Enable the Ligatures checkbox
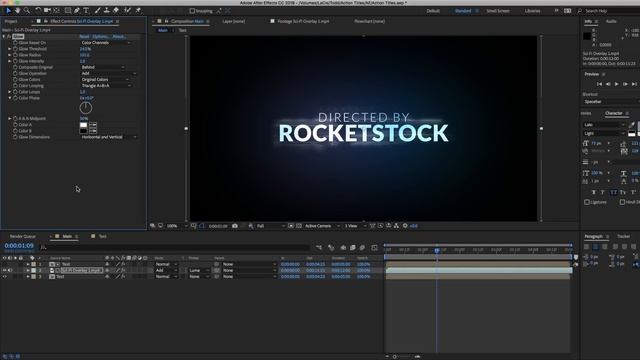Viewport: 640px width, 360px height. coord(587,202)
